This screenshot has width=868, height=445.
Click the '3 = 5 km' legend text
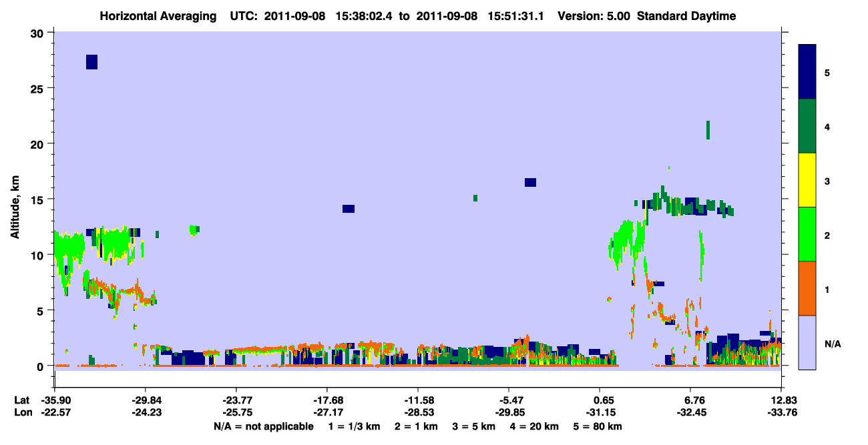click(474, 426)
